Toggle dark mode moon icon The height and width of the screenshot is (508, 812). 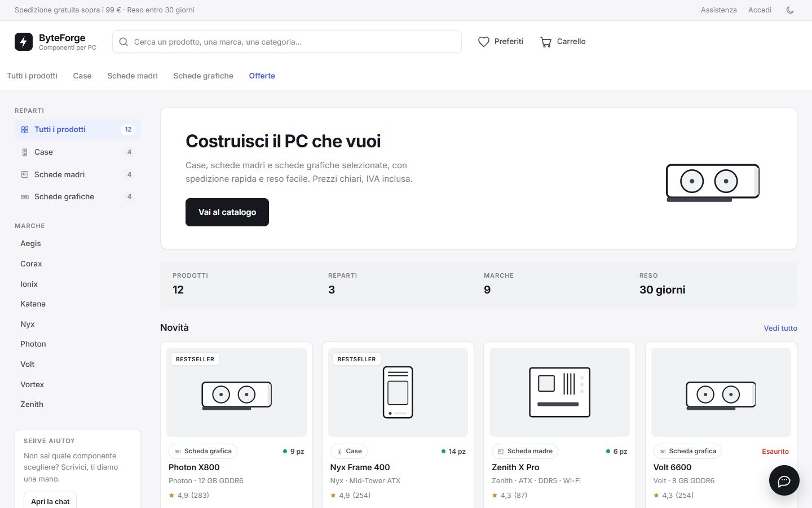point(790,10)
